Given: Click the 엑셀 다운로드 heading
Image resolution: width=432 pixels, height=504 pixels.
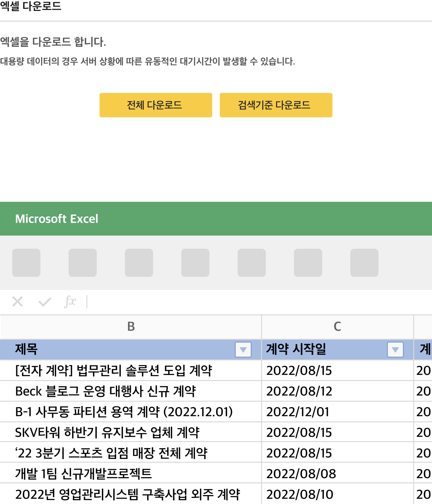Looking at the screenshot, I should click(31, 6).
